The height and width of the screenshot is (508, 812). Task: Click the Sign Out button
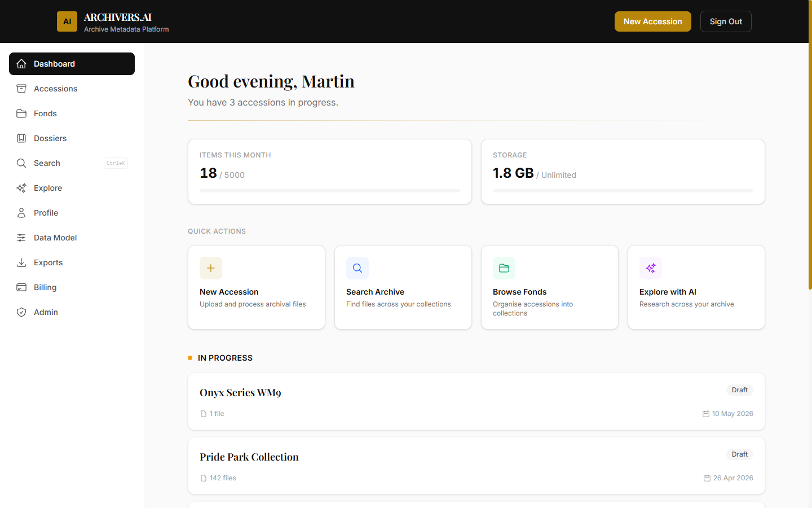tap(726, 21)
